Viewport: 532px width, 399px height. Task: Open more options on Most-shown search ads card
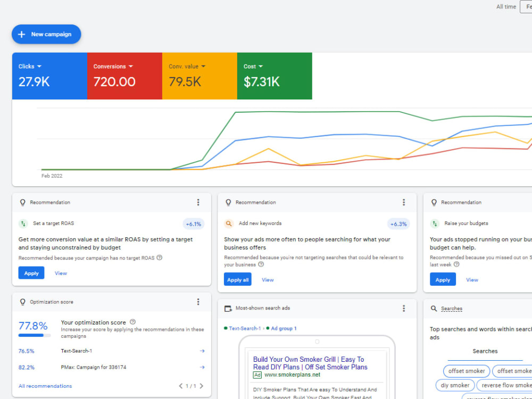[404, 309]
